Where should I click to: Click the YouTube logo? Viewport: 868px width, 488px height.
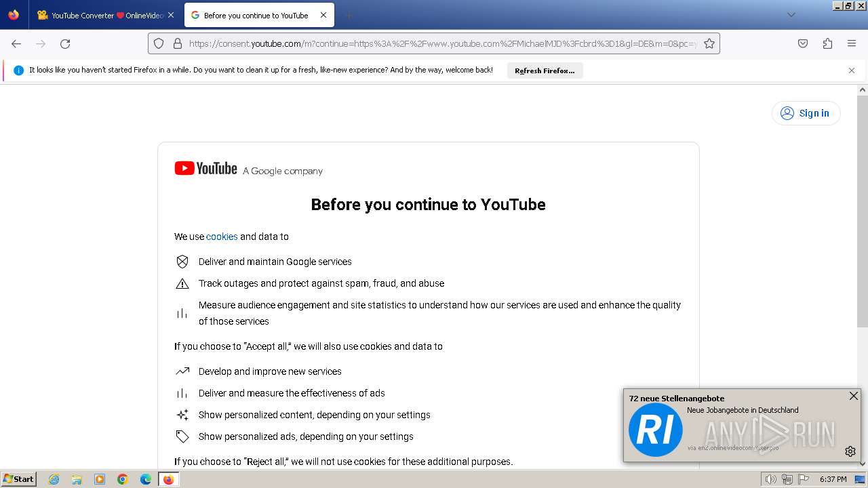205,168
